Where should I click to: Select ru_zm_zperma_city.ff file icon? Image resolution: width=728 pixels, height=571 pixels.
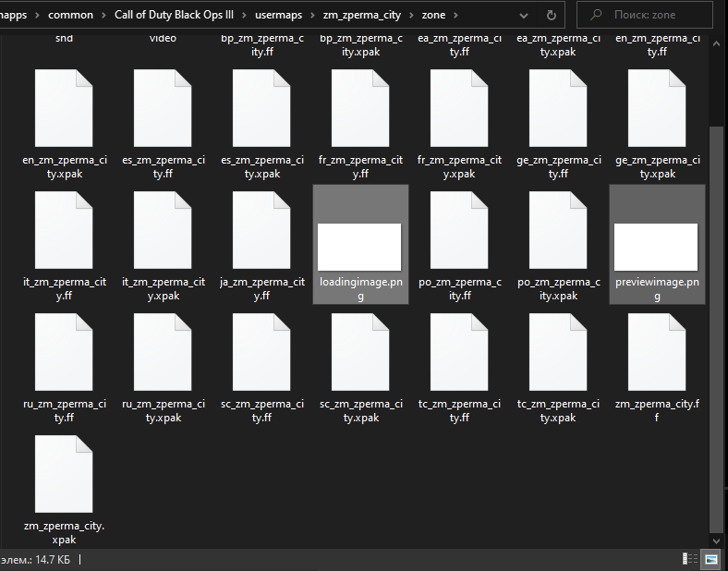(64, 352)
